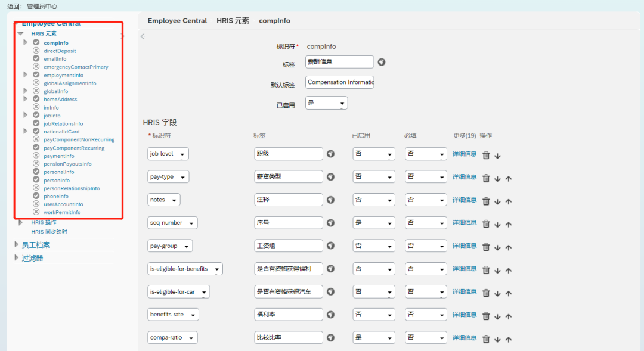Open is-eligible-for-benefits identifier dropdown

185,269
